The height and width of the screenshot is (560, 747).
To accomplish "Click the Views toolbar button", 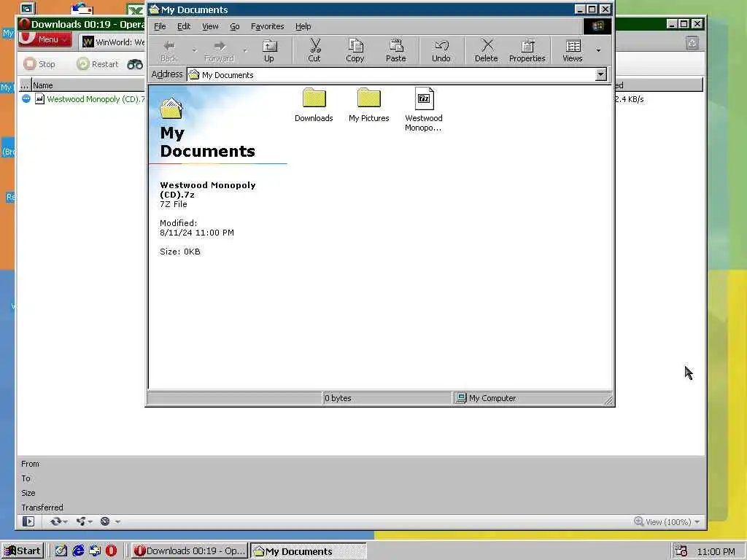I will click(x=573, y=51).
